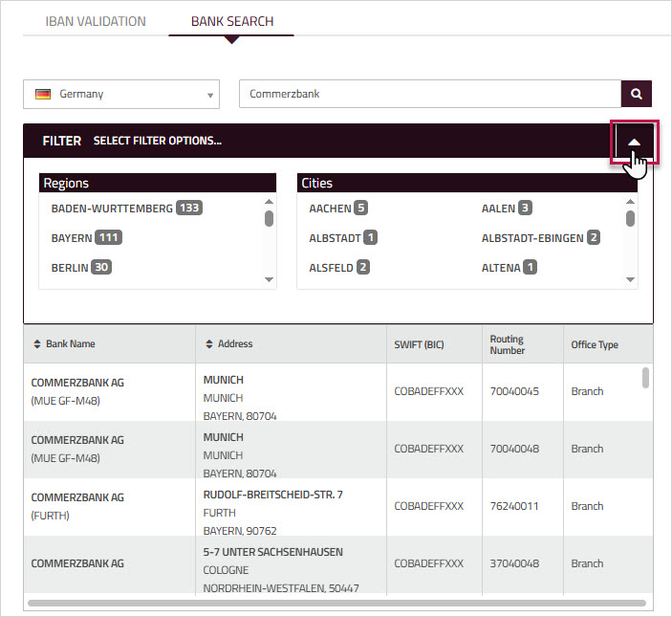Click the COBADEFFXXX code in the FURTH row
Viewport: 672px width, 617px height.
point(428,506)
